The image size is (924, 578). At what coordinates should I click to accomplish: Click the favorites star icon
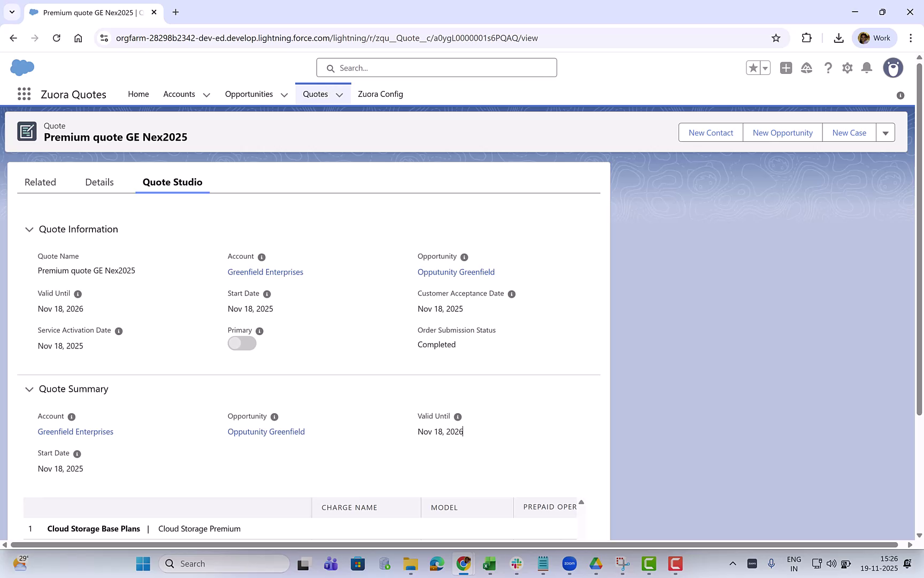753,68
